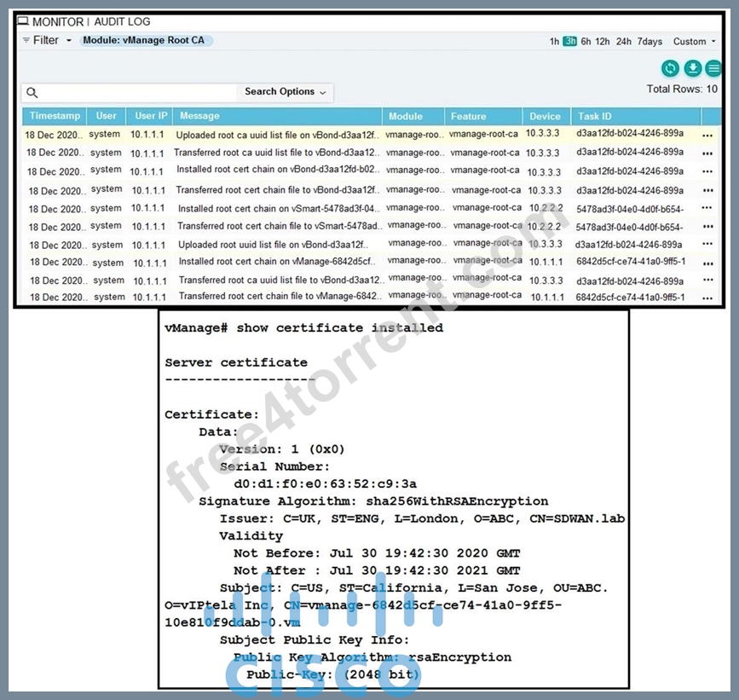Sort by the Module column header

coord(413,116)
